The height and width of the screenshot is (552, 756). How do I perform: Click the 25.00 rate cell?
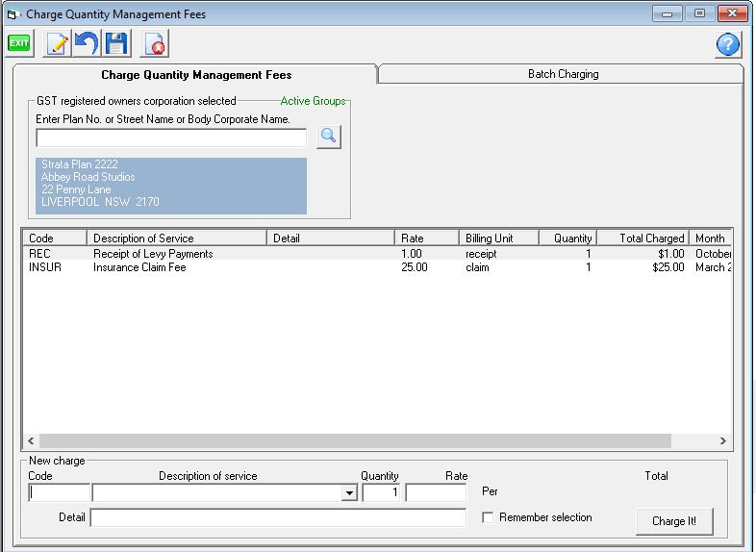coord(415,267)
